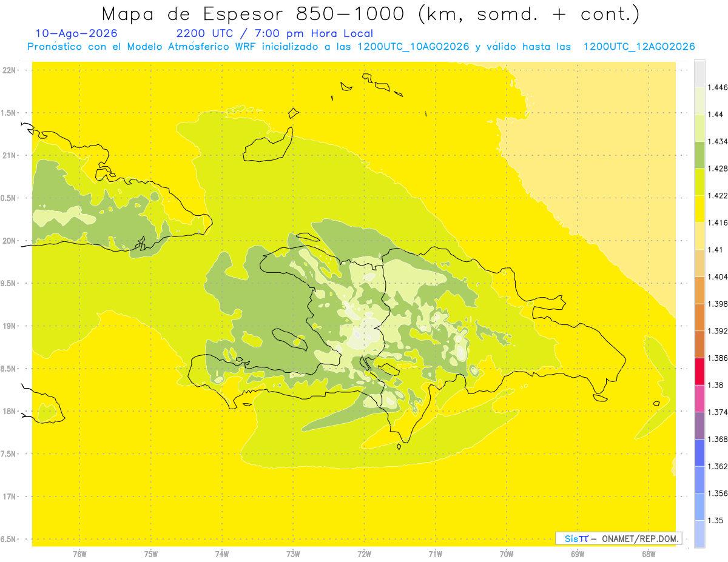Select the date label '10-Ago-2026'
Image resolution: width=728 pixels, height=562 pixels.
pos(76,34)
